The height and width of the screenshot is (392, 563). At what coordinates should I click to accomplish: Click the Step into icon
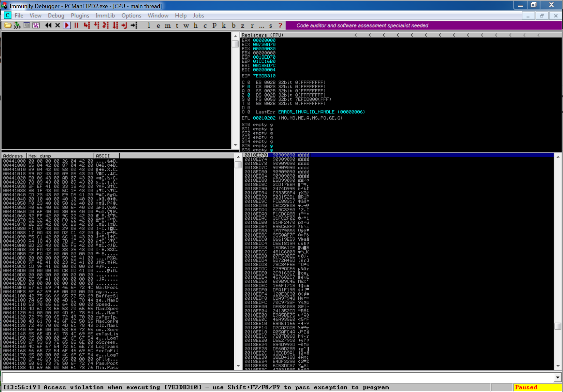pos(87,26)
